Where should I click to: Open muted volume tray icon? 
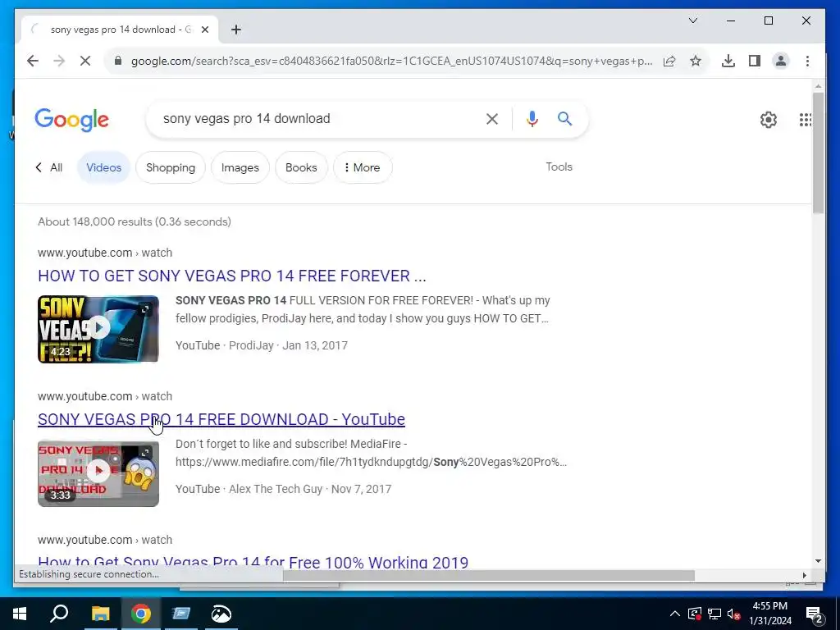click(x=733, y=614)
